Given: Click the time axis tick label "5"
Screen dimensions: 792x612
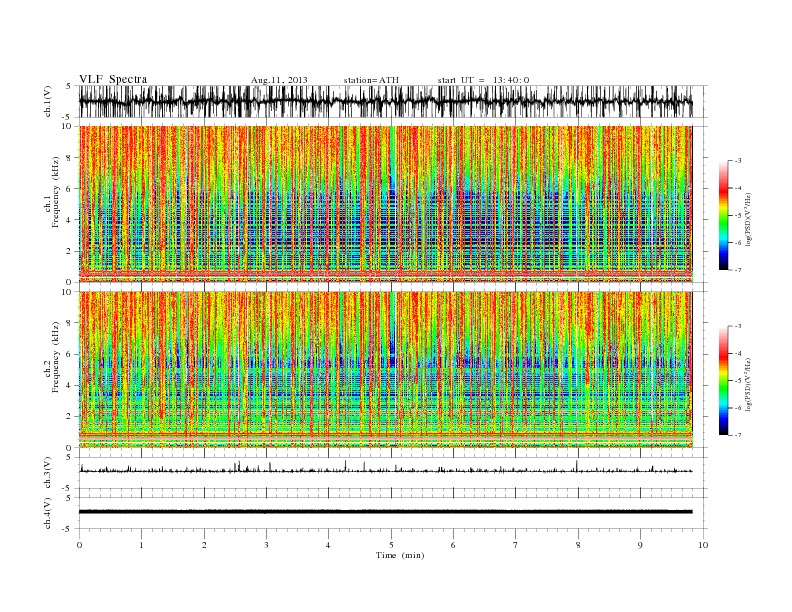Looking at the screenshot, I should coord(391,545).
